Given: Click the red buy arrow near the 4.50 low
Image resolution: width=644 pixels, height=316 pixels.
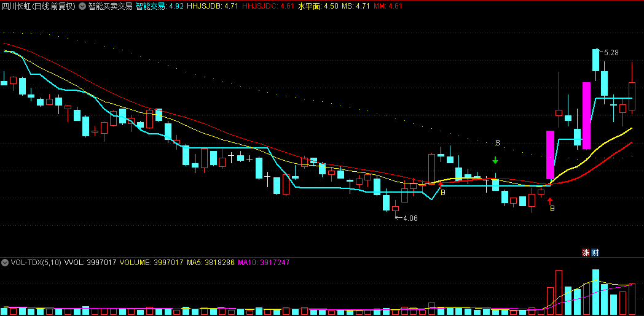Looking at the screenshot, I should click(x=551, y=201).
